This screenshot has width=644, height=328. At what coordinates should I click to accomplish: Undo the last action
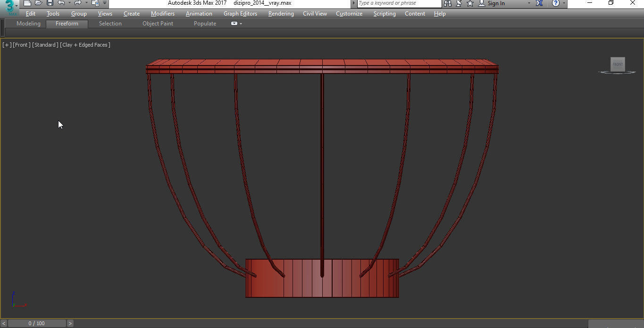click(x=61, y=3)
